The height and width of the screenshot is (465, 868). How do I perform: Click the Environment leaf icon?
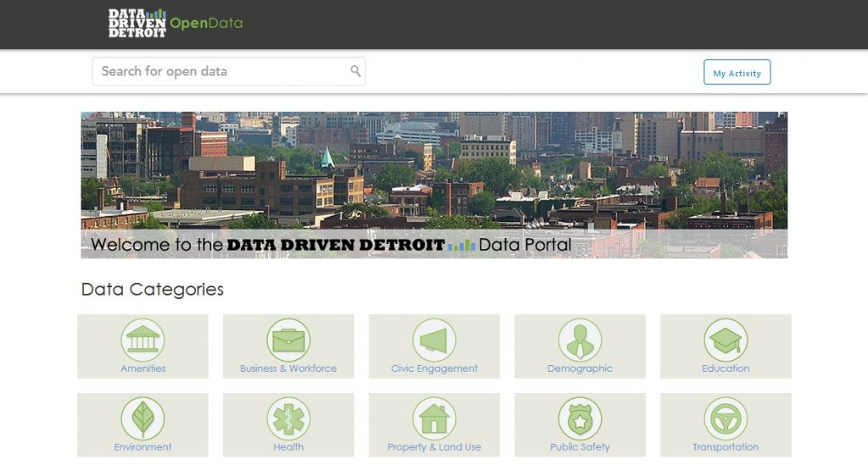coord(142,418)
